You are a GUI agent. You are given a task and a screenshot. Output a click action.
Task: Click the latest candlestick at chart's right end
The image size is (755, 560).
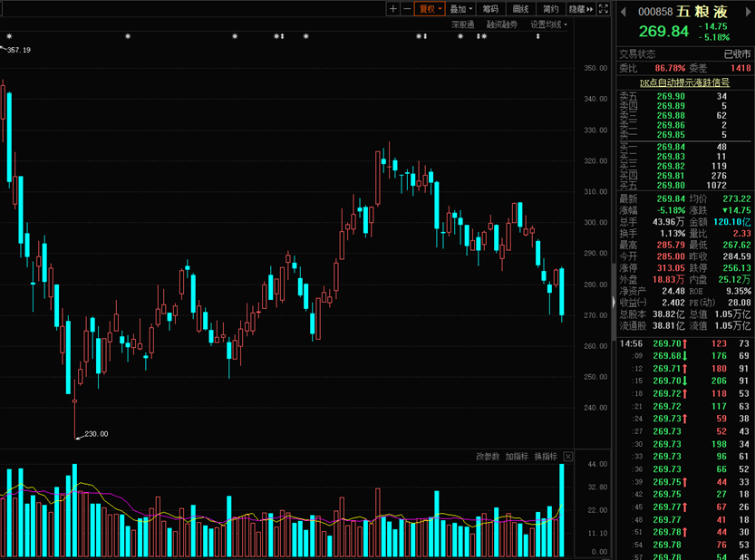[x=562, y=293]
